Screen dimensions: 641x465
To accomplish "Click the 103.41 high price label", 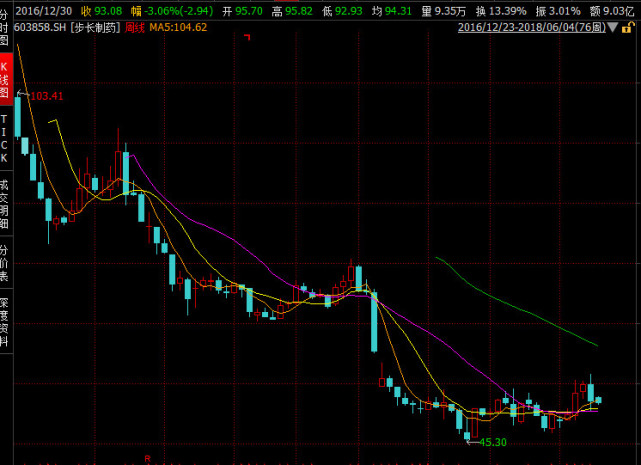I will click(x=47, y=97).
